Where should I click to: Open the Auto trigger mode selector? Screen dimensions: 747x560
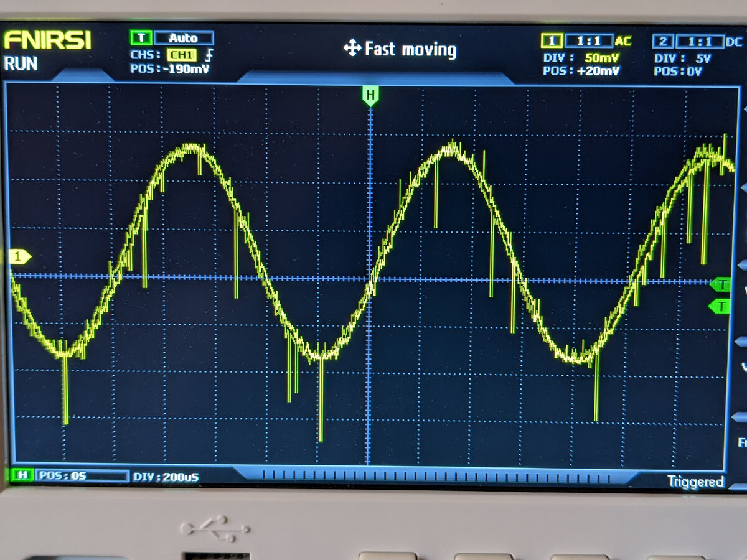[x=183, y=38]
